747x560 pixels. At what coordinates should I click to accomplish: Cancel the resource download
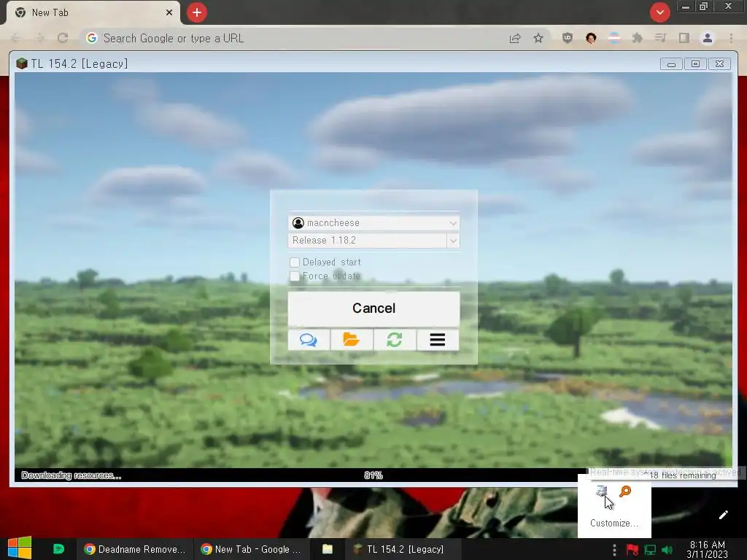point(374,308)
